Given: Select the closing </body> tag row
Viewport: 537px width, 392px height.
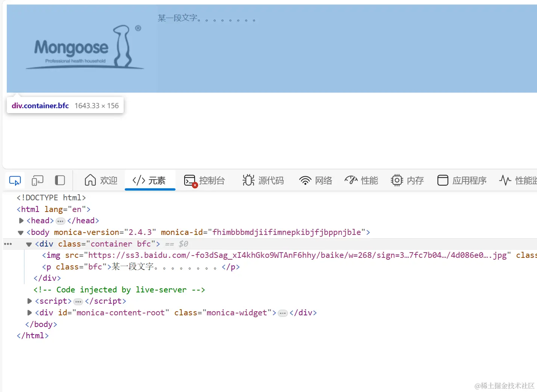Looking at the screenshot, I should 41,324.
